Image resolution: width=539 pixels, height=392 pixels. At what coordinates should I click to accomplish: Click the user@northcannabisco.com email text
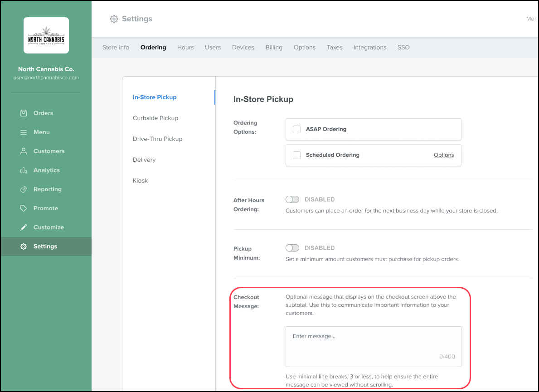(46, 77)
